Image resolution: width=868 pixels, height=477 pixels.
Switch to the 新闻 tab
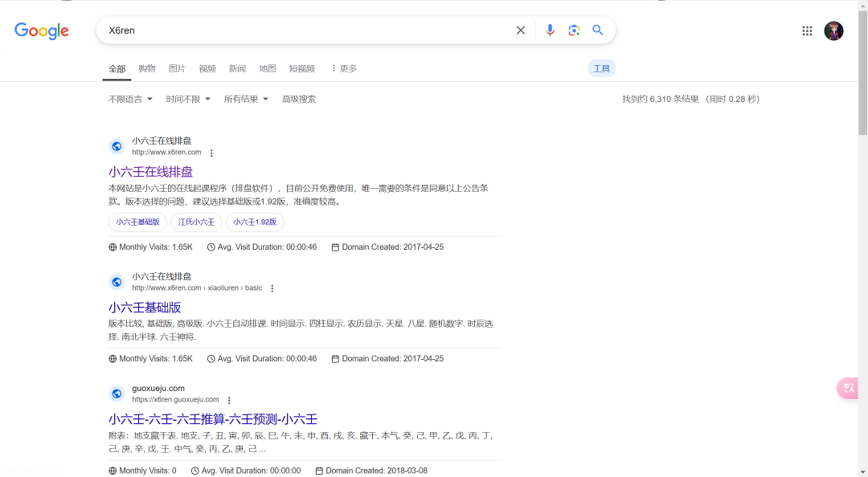[x=237, y=68]
